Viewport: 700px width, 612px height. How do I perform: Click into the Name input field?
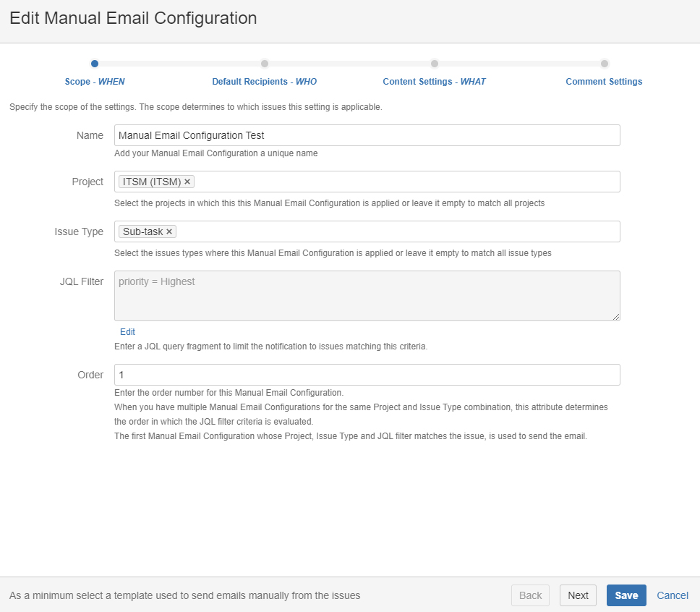point(367,135)
